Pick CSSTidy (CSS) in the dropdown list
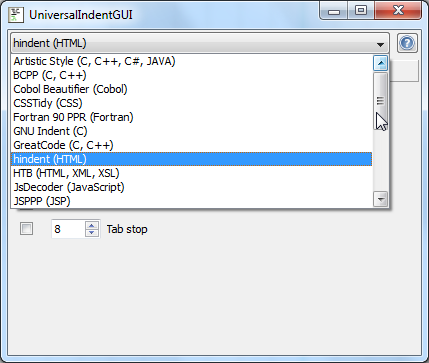This screenshot has width=429, height=363. [191, 103]
